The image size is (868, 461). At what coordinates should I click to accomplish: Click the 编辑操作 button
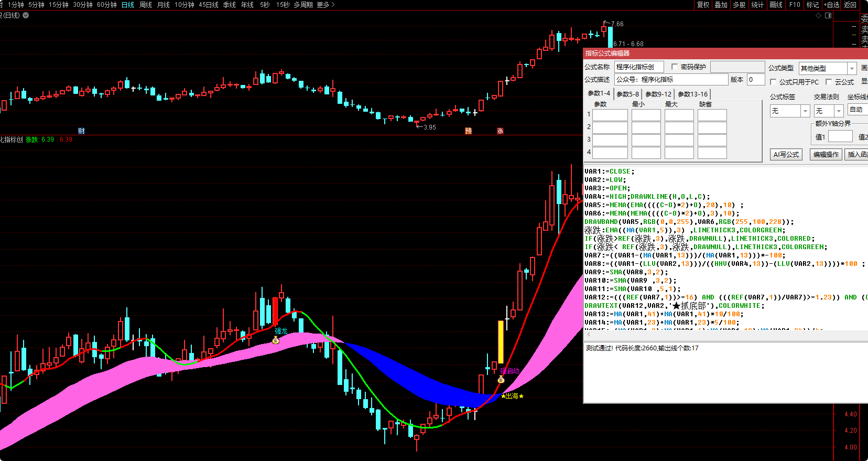pyautogui.click(x=826, y=155)
